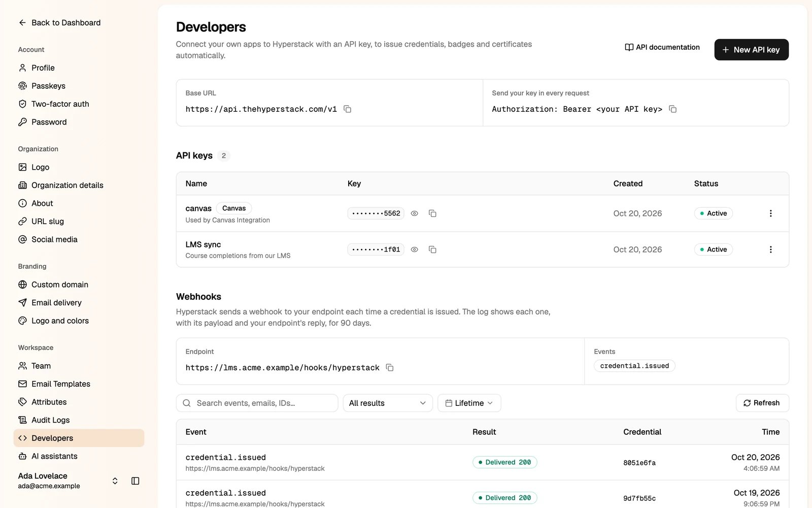Go to the Team page
Image resolution: width=812 pixels, height=508 pixels.
point(79,366)
